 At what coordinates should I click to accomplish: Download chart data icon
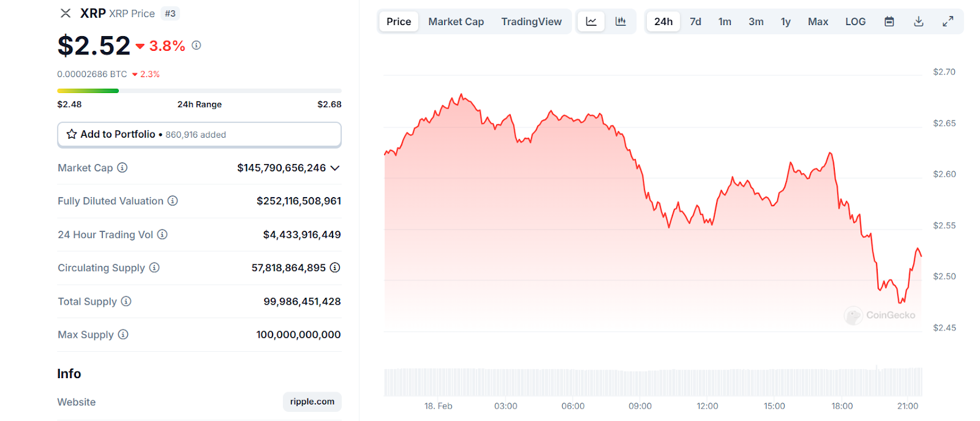click(x=919, y=21)
